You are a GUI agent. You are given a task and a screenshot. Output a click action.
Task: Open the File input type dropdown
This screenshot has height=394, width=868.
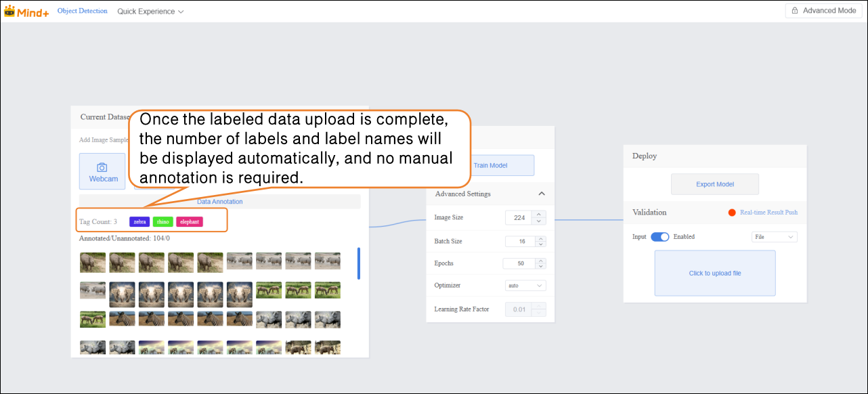click(774, 237)
